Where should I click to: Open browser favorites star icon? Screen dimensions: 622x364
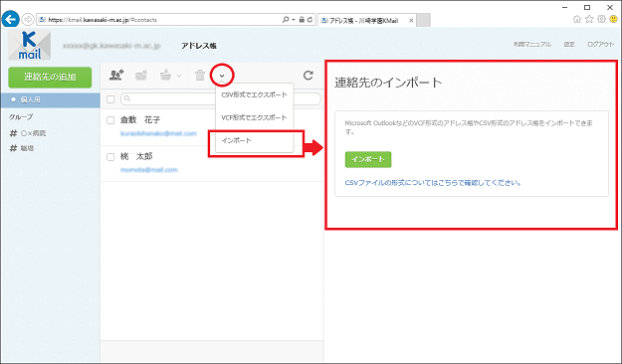(x=589, y=19)
